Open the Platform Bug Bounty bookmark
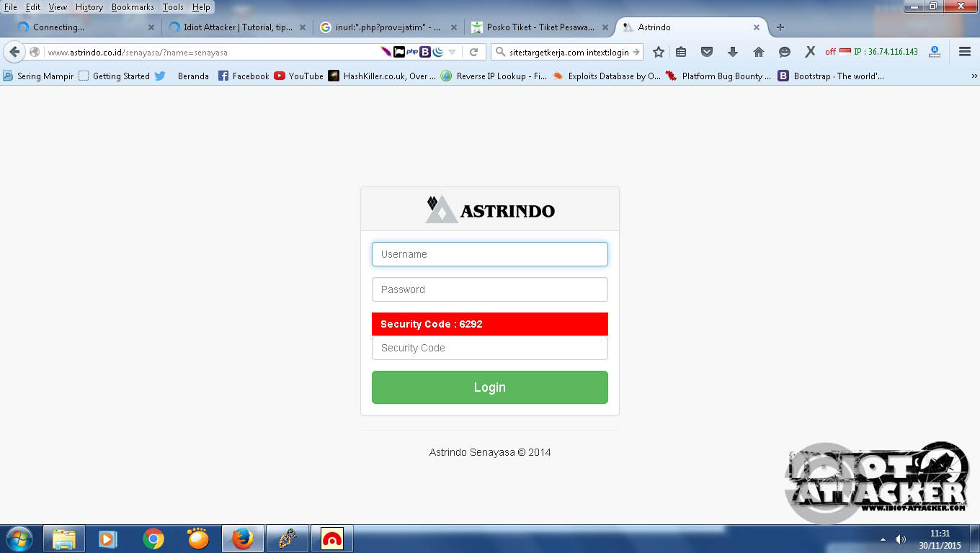980x553 pixels. click(718, 76)
